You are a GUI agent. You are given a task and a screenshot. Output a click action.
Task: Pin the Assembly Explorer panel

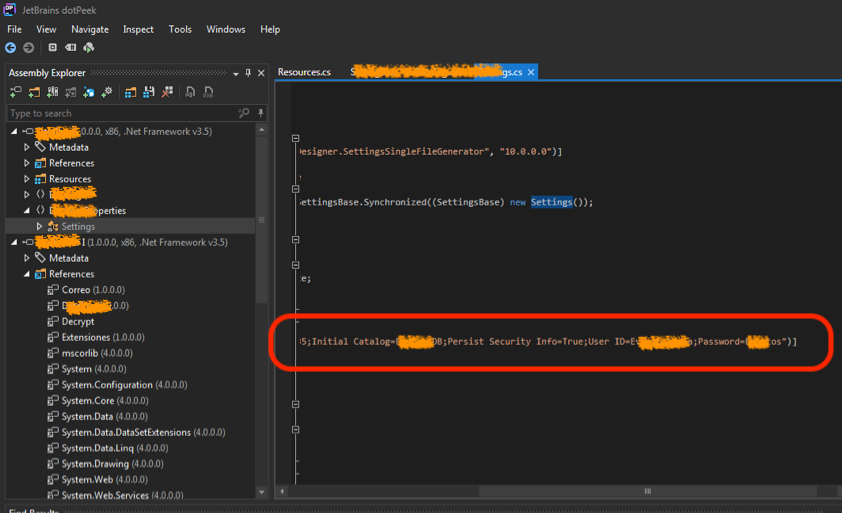point(248,73)
